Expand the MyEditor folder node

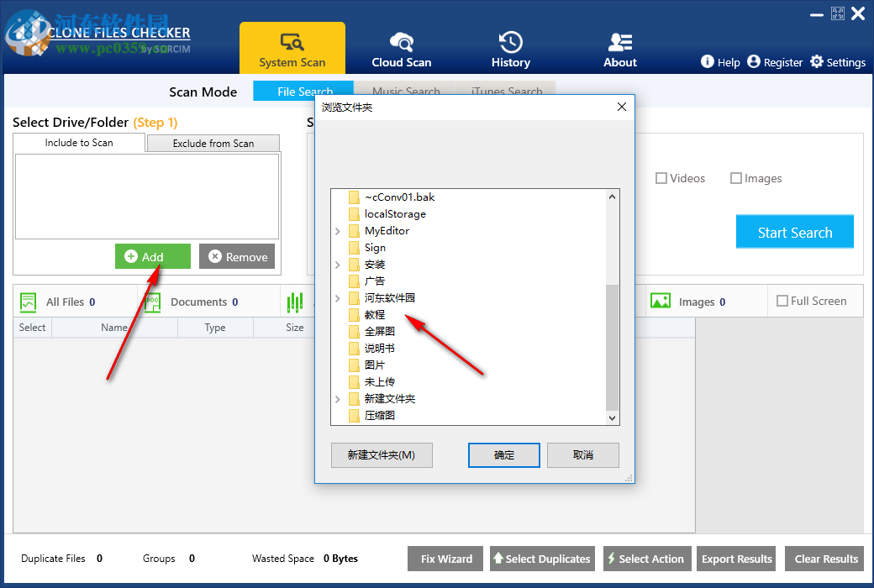point(339,230)
